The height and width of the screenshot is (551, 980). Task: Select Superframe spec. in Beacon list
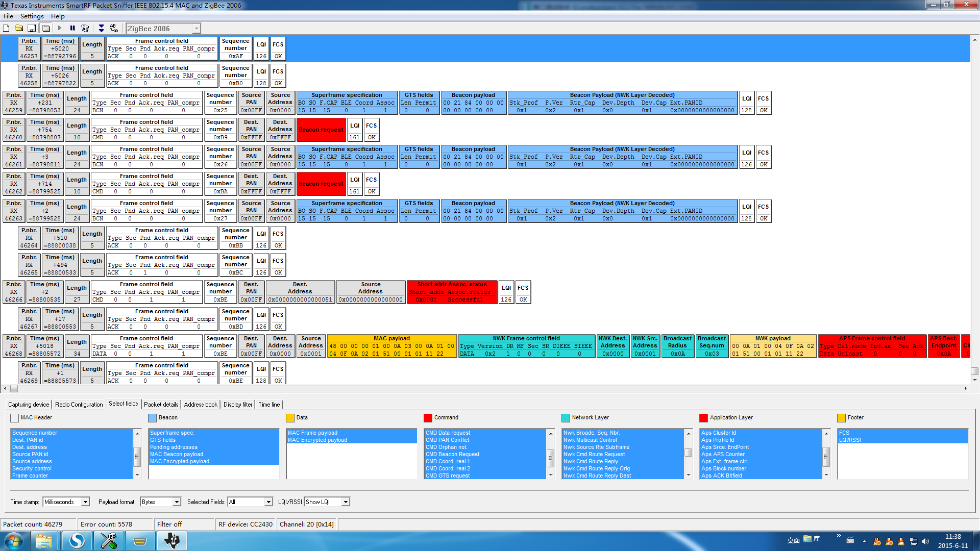172,433
